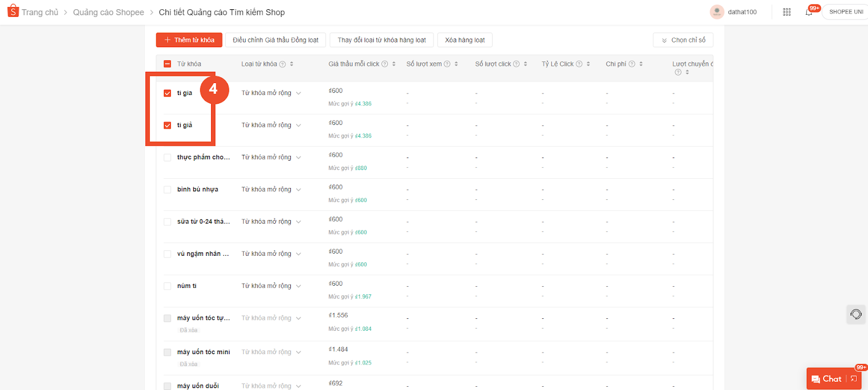Open keyword type dropdown for 'máy uốn tóc mini'
Screen dimensions: 868x390
[271, 352]
